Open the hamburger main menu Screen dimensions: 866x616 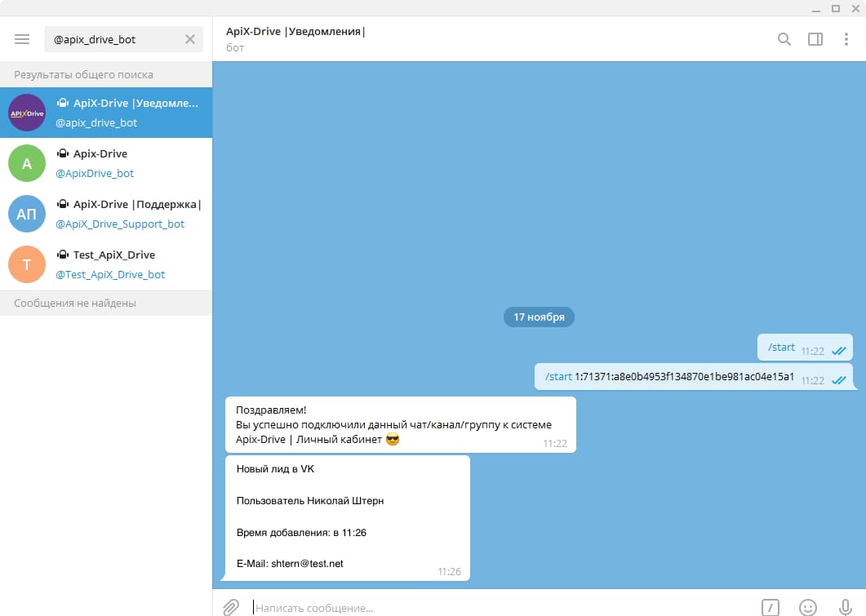coord(22,39)
